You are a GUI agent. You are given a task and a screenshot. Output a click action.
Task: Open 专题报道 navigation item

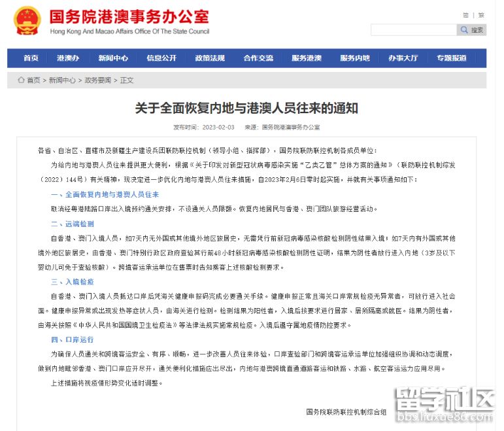point(452,58)
